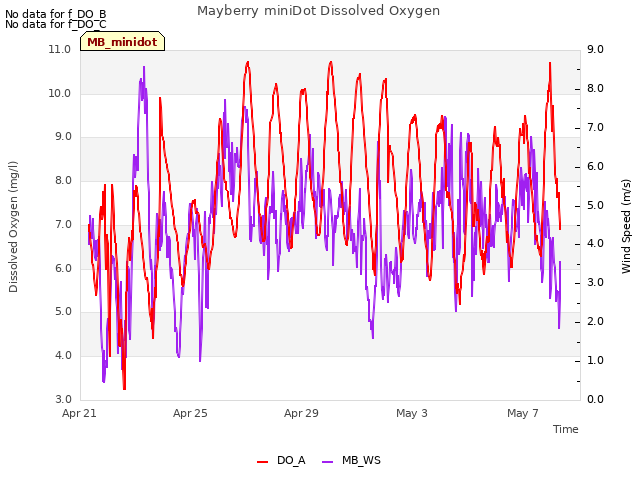The width and height of the screenshot is (640, 480).
Task: Click the 9.0 right axis wind value
Action: [x=595, y=49]
